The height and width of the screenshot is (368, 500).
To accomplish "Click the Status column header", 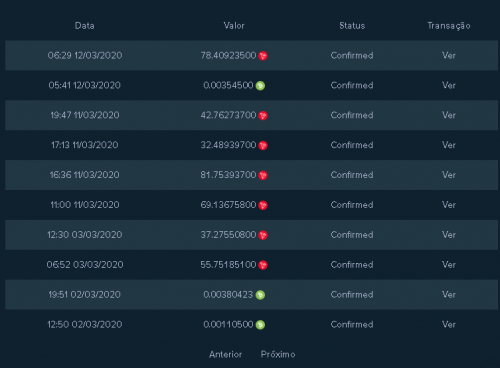I will (x=352, y=26).
